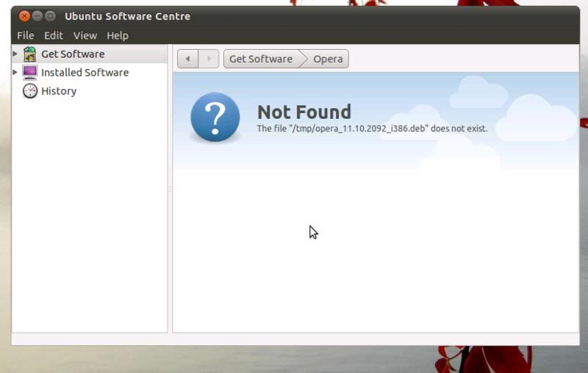Click the Not Found heading
The width and height of the screenshot is (588, 373).
[x=304, y=112]
